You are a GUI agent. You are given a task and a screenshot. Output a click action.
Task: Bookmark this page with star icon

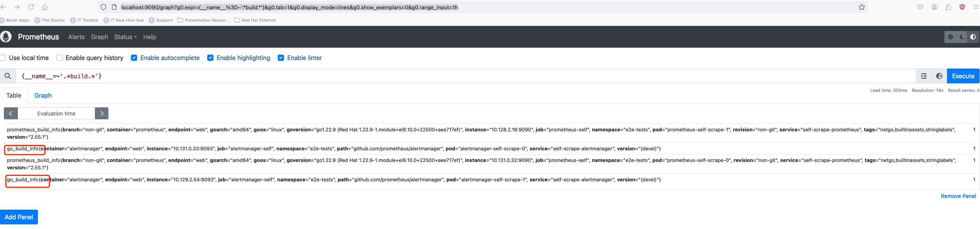click(862, 7)
